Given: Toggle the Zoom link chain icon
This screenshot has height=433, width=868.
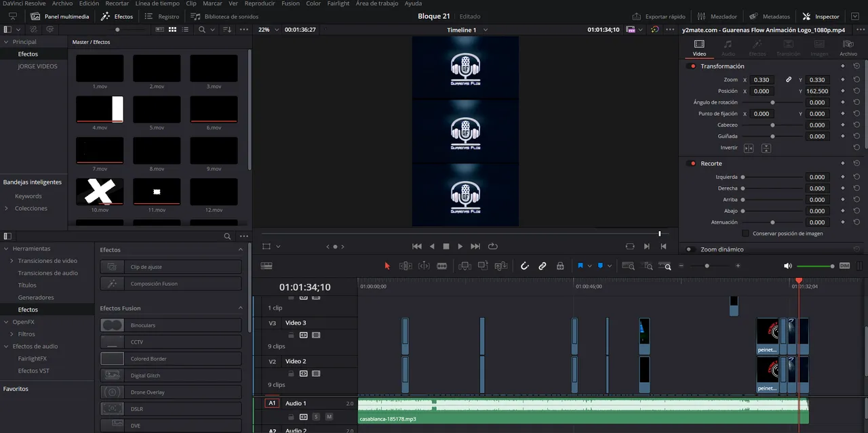Looking at the screenshot, I should tap(789, 80).
